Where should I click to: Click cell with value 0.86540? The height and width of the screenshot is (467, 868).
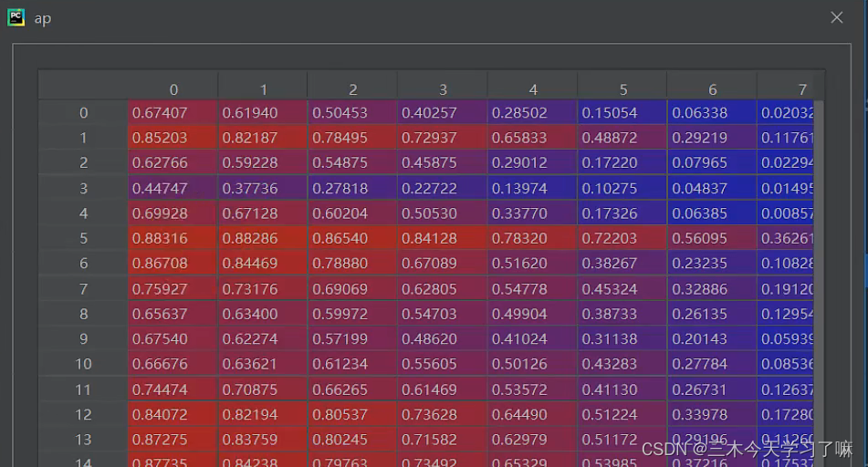[x=352, y=238]
